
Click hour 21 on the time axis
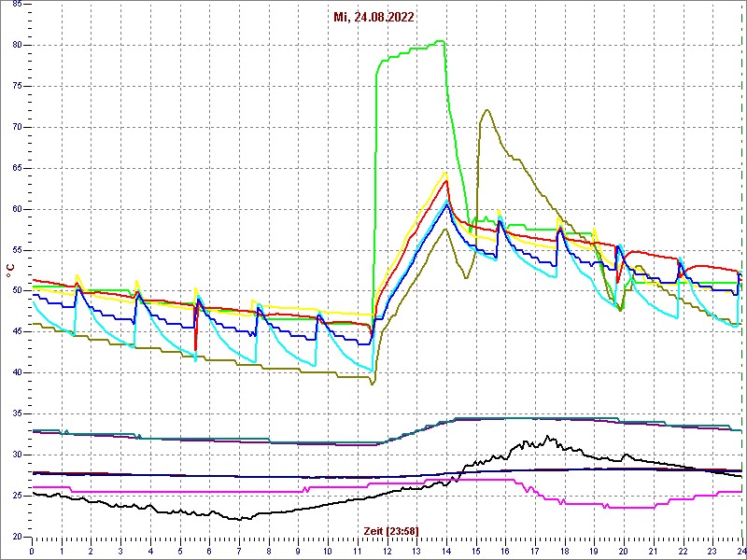coord(653,551)
